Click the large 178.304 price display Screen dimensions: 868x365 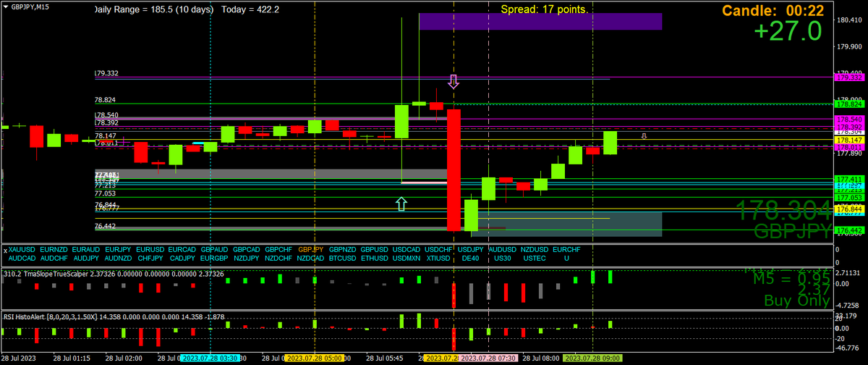coord(783,211)
